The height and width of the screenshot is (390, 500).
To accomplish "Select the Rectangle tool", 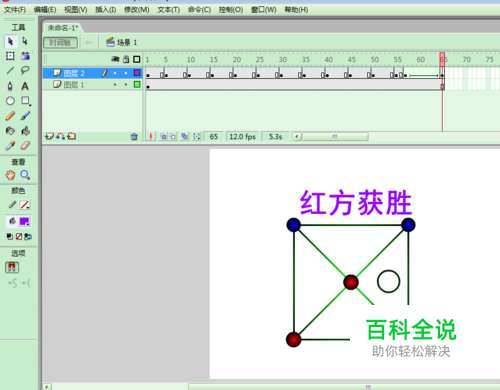I will pos(26,101).
